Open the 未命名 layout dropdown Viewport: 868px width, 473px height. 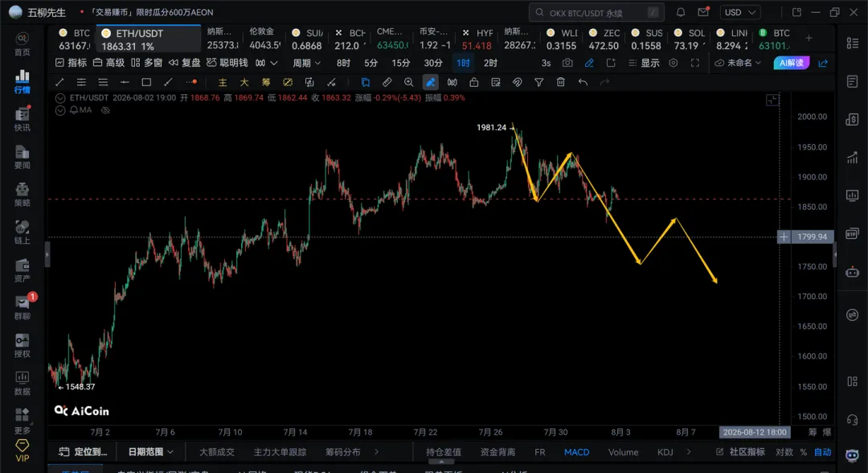(x=738, y=63)
